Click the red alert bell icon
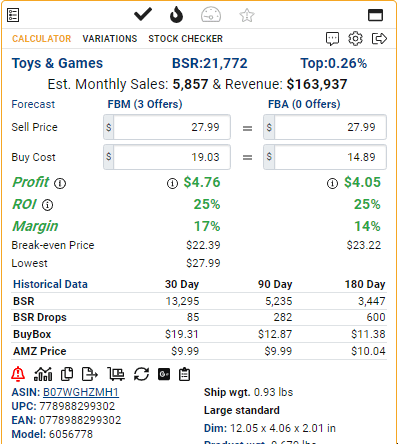The width and height of the screenshot is (398, 444). coord(18,374)
